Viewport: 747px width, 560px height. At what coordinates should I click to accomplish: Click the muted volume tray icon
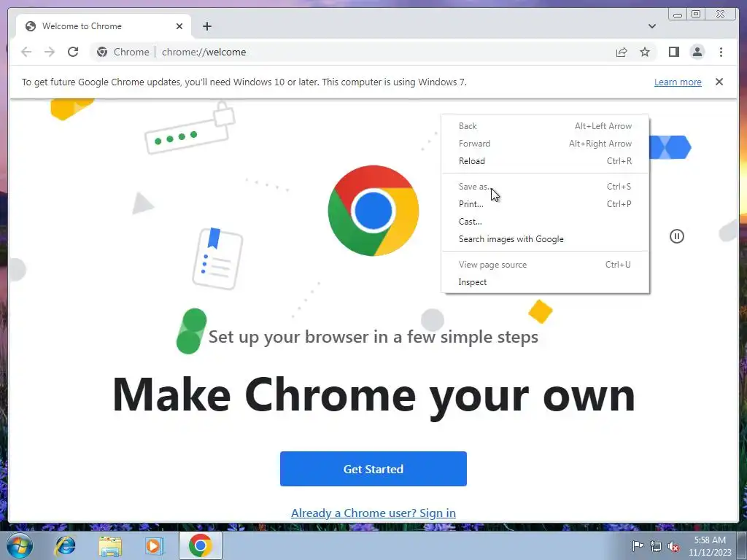[x=673, y=546]
